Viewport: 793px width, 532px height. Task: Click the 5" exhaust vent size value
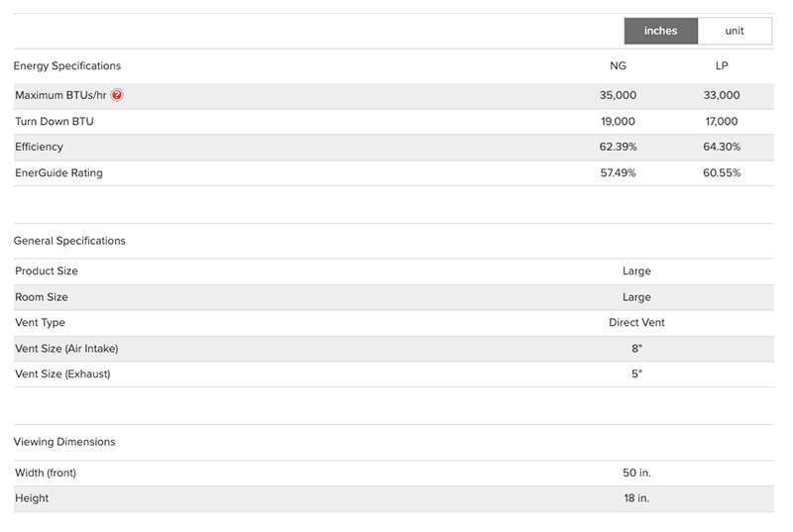coord(636,374)
